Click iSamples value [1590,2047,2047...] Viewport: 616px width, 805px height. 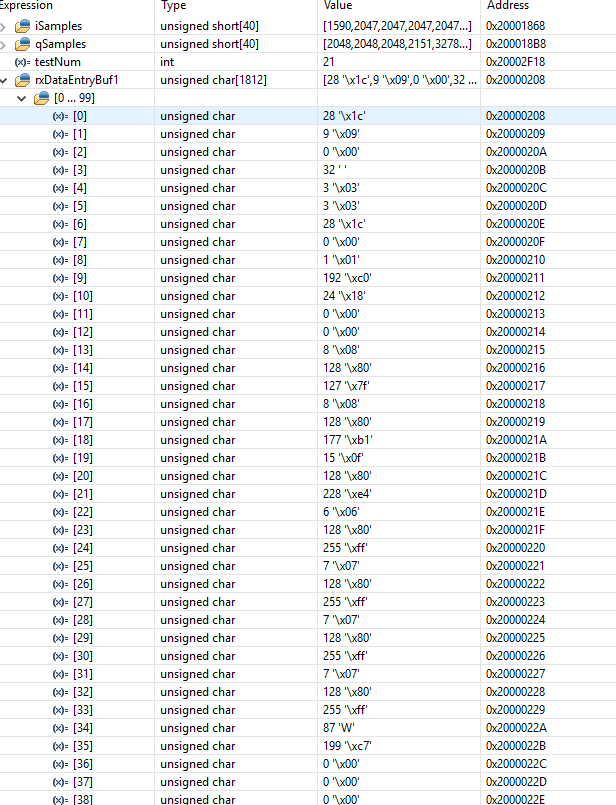[x=397, y=26]
